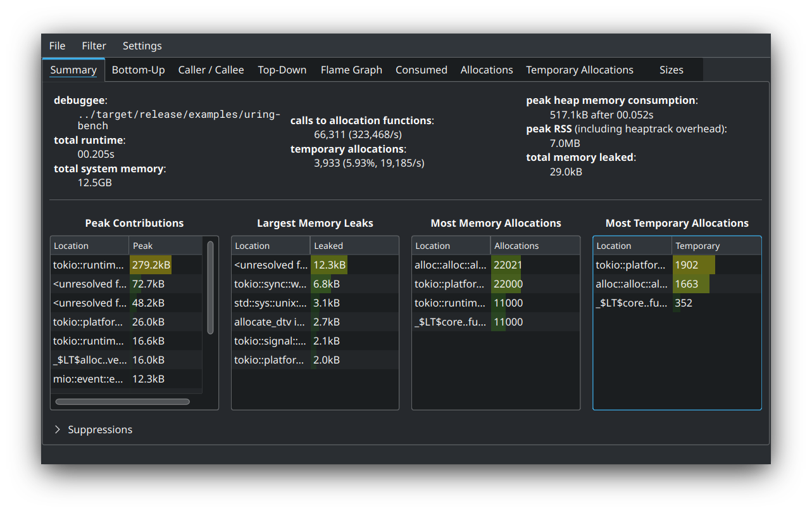Open the Filter menu
The height and width of the screenshot is (513, 812).
point(94,46)
